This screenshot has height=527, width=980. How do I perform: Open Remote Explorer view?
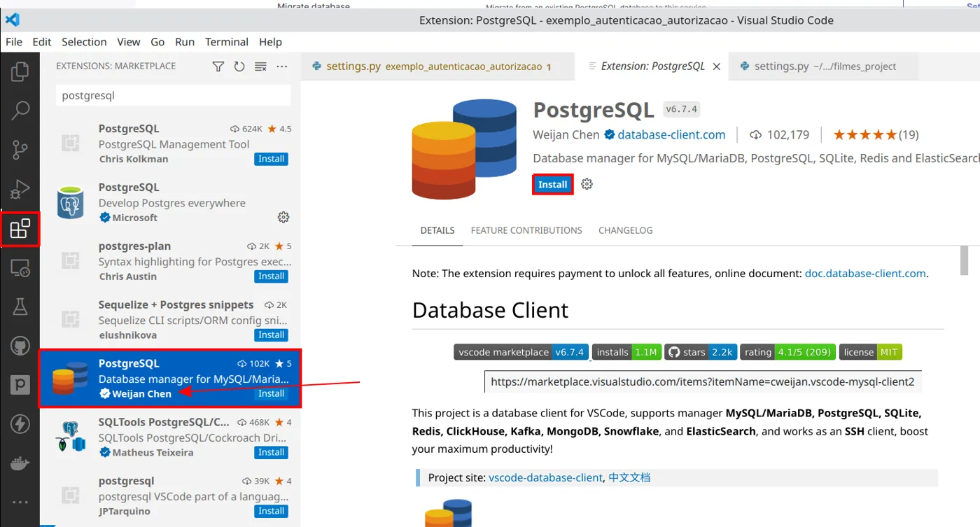[x=20, y=268]
